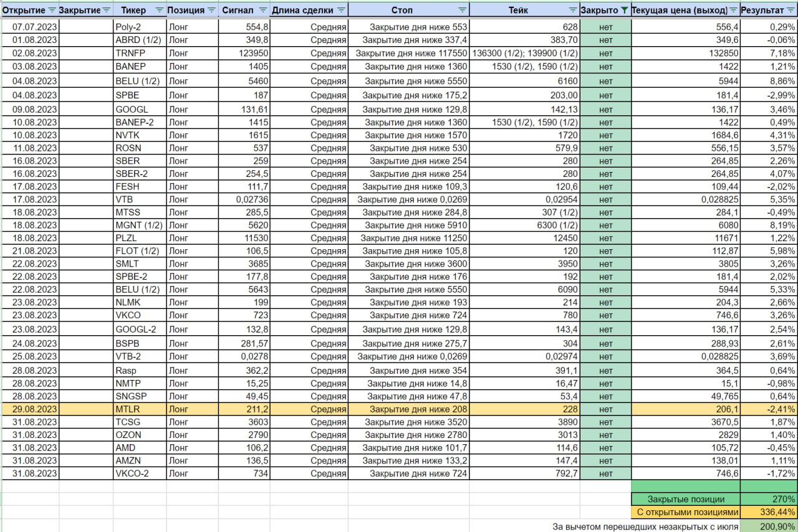Select the BSPB ticker cell

[x=139, y=343]
